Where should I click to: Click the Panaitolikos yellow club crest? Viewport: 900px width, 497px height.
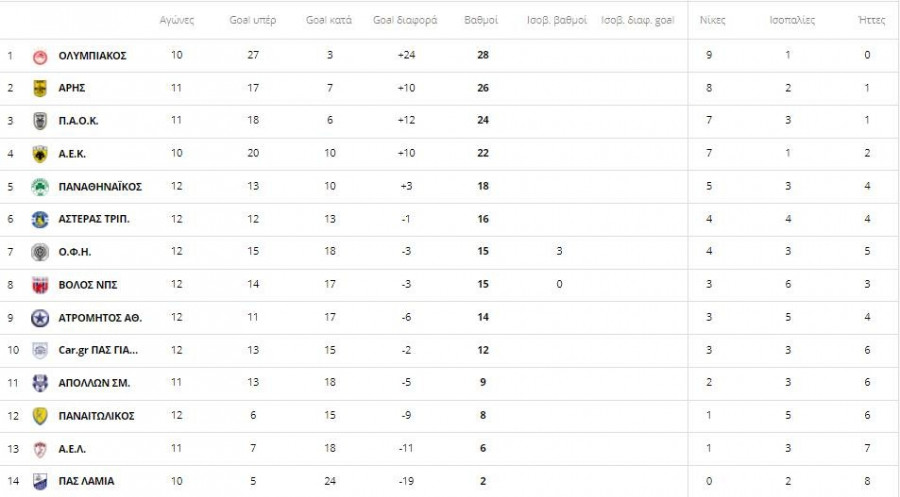[x=40, y=416]
